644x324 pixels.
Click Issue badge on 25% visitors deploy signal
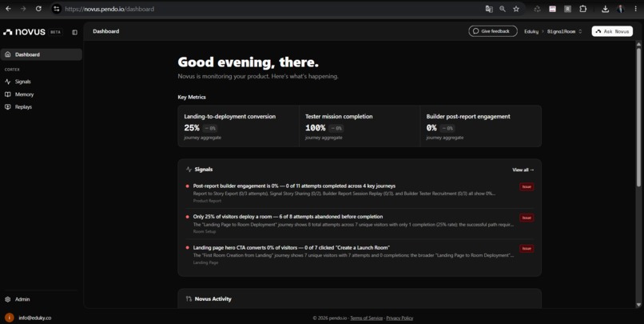(527, 218)
